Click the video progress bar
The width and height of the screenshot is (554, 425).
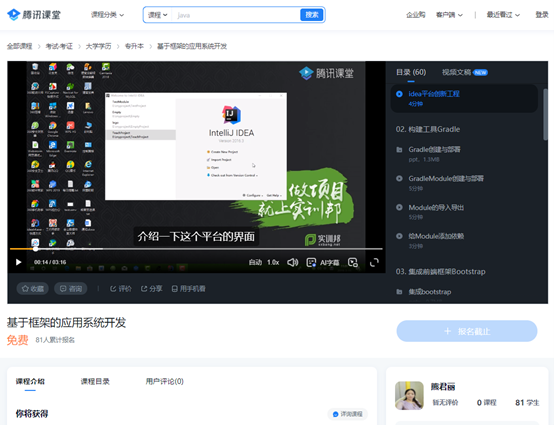[x=196, y=249]
